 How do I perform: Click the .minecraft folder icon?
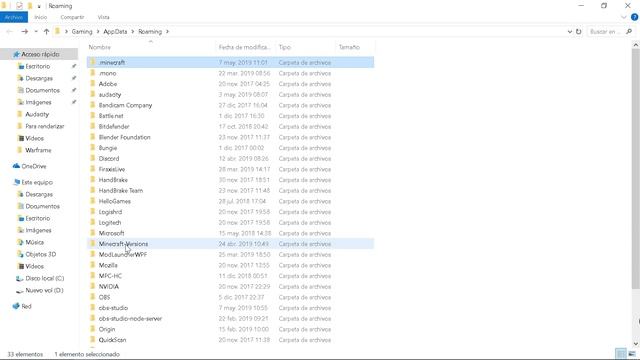click(x=93, y=62)
